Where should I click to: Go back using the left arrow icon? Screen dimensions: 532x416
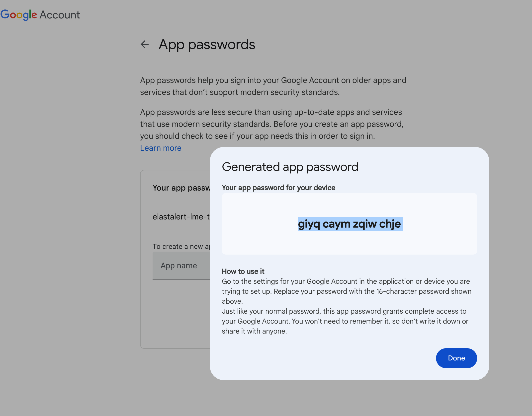(145, 45)
